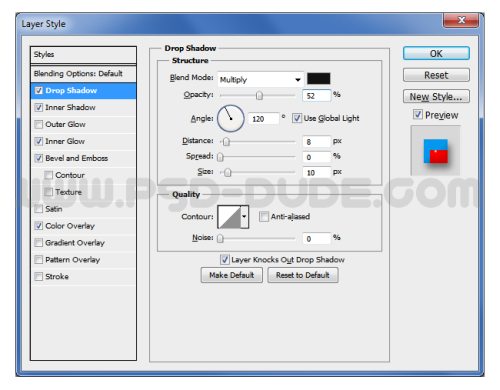Image resolution: width=500 pixels, height=390 pixels.
Task: Click the Distance value input field
Action: (317, 142)
